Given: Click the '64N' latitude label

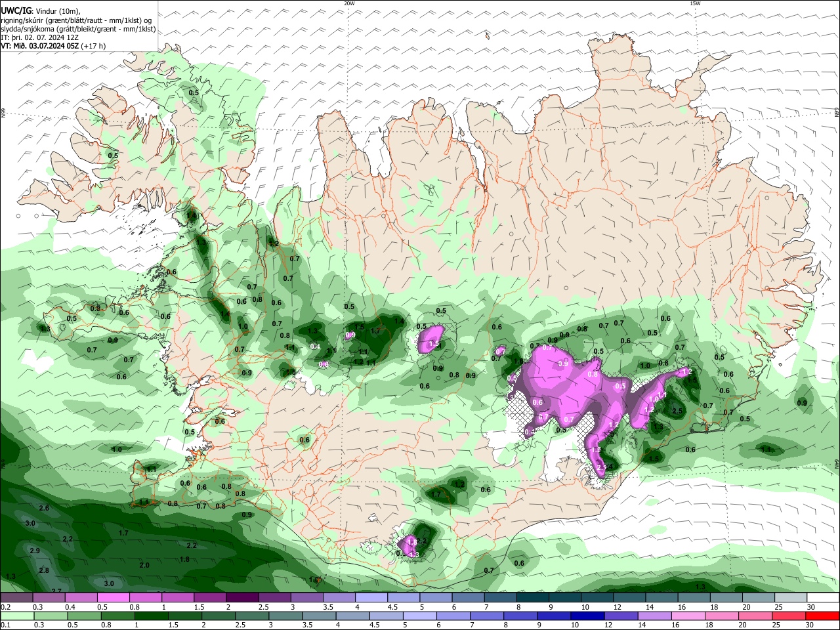Looking at the screenshot, I should [x=837, y=463].
